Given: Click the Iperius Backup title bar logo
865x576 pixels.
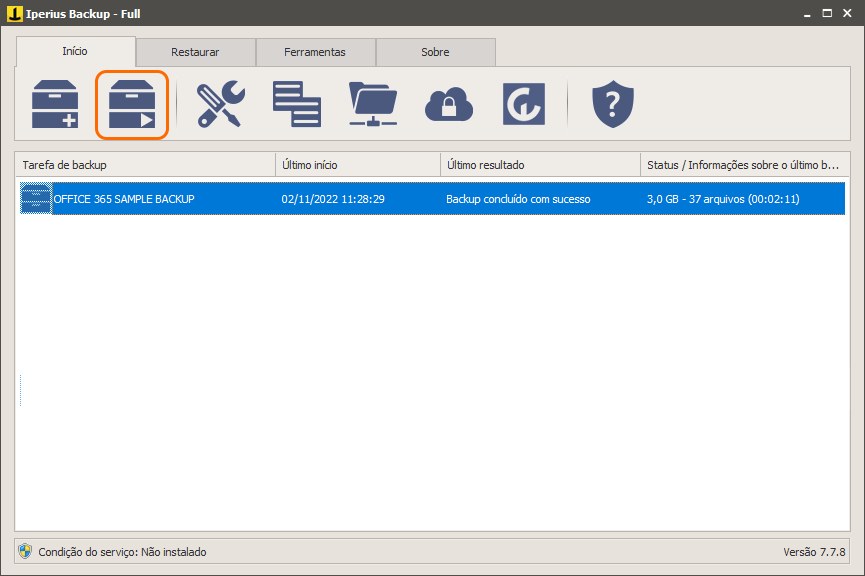Looking at the screenshot, I should click(x=15, y=13).
